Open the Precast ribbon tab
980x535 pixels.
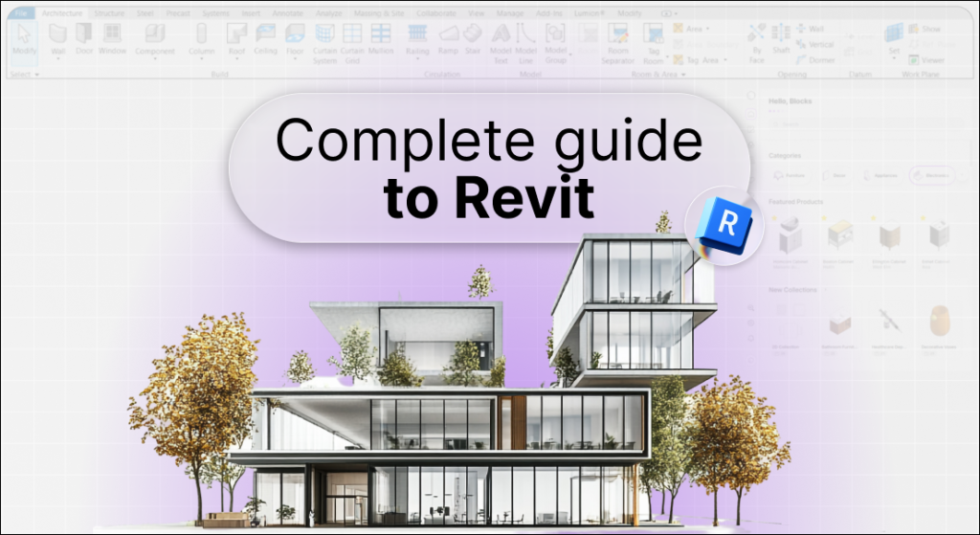178,13
